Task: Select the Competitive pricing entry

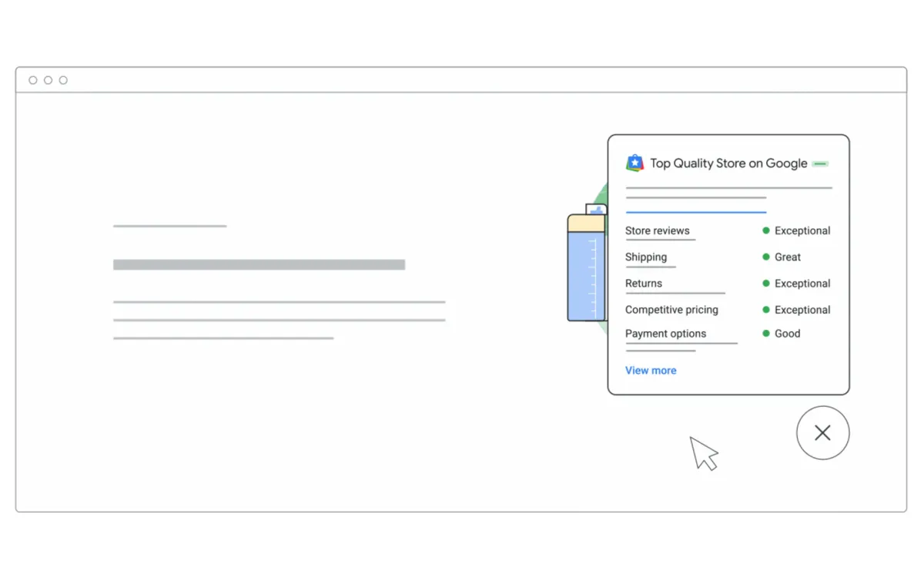Action: [x=671, y=310]
